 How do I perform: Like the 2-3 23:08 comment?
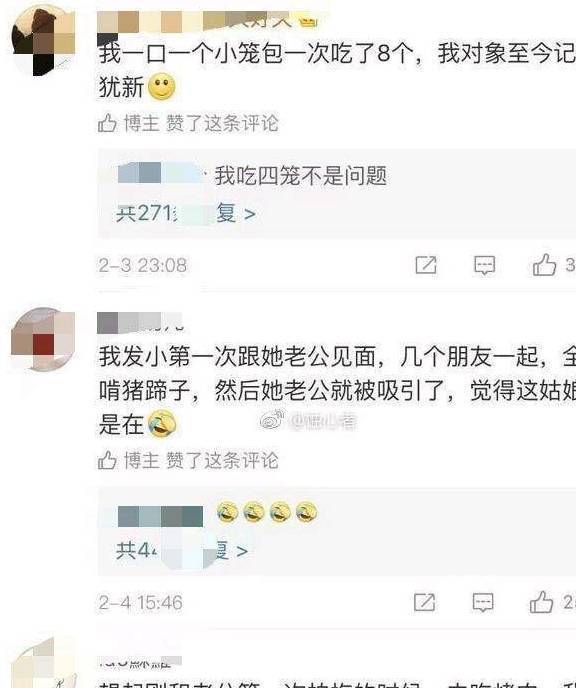(544, 265)
